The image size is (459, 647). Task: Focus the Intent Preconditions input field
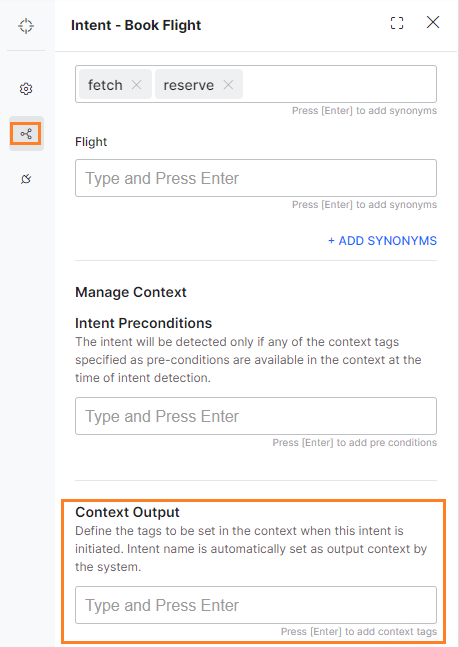(x=256, y=416)
